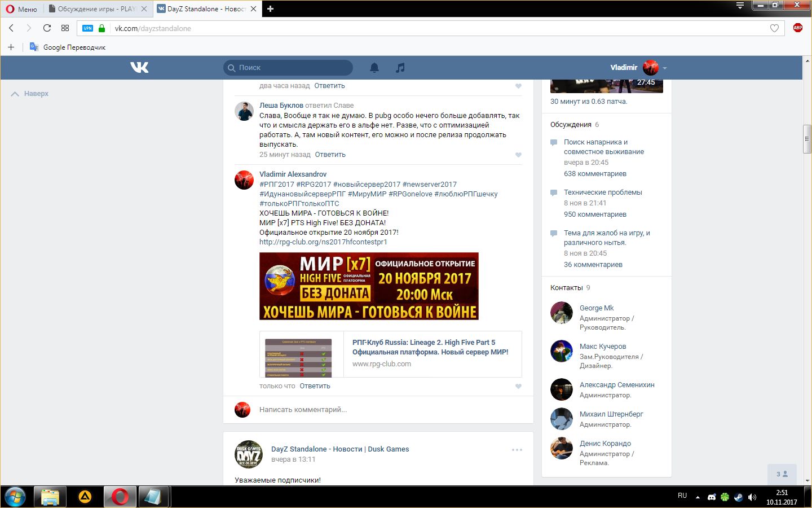
Task: Open the friends online chat widget
Action: [782, 474]
